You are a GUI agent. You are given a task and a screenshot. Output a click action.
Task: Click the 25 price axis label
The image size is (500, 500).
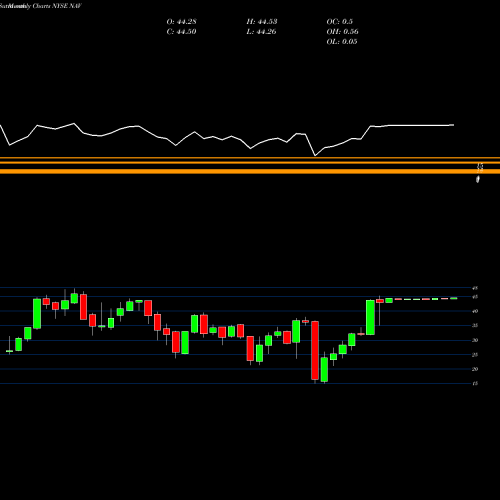pyautogui.click(x=475, y=355)
